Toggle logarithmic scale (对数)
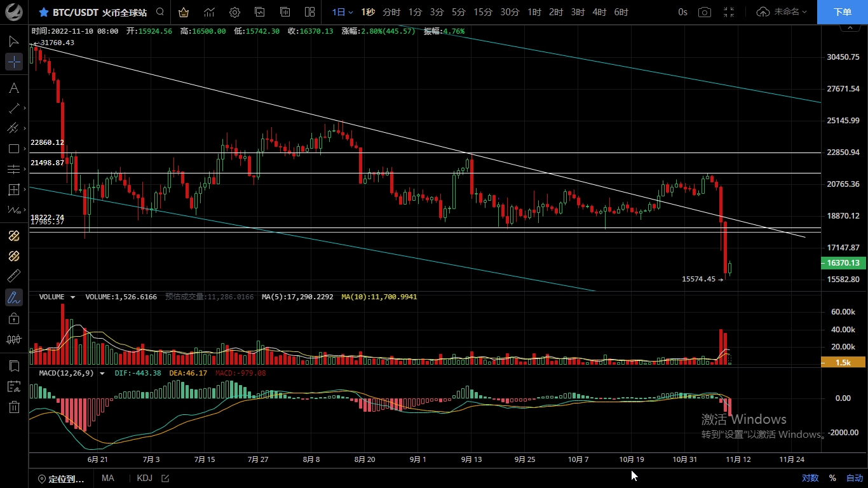Viewport: 868px width, 488px height. [810, 478]
